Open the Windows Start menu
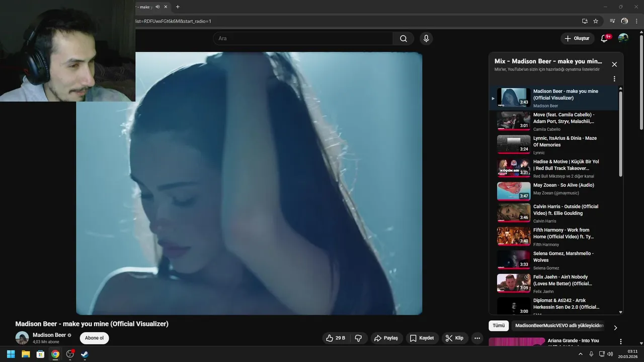 pos(11,354)
